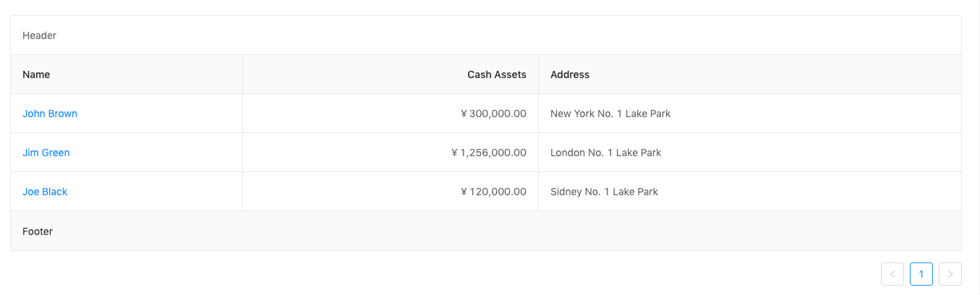Click the ¥1,256,000.00 cash assets cell
The image size is (980, 295).
point(493,153)
